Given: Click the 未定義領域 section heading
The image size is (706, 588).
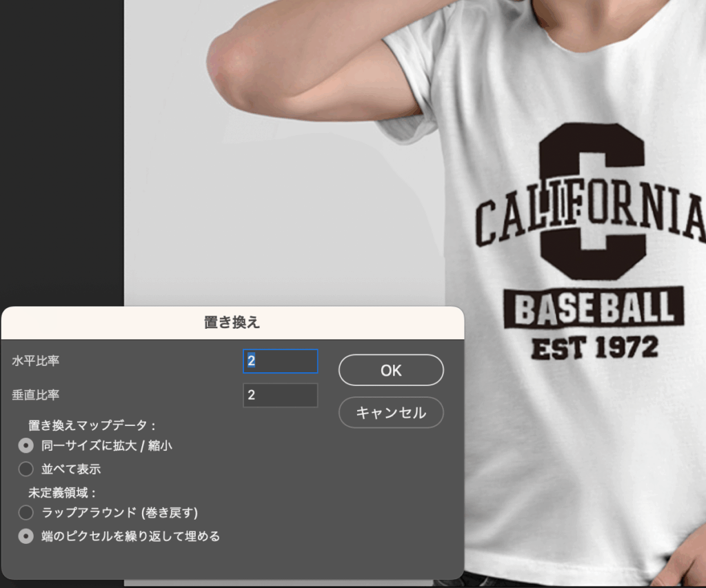Looking at the screenshot, I should pos(61,492).
